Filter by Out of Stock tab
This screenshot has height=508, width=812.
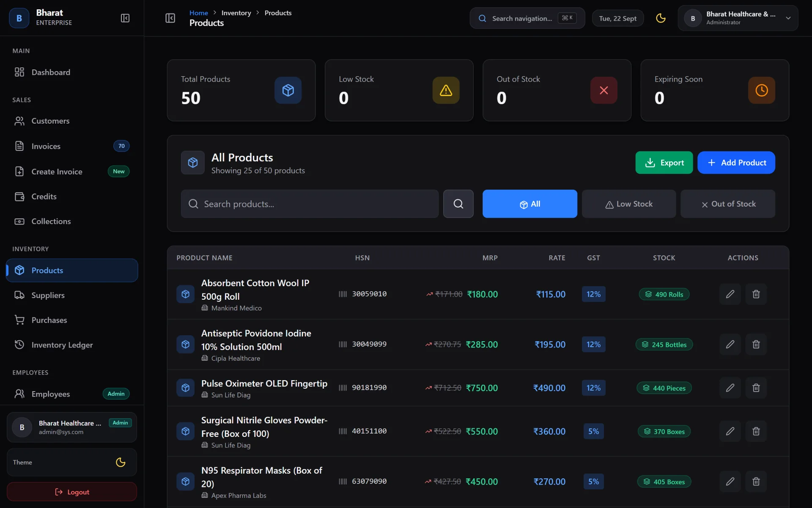point(728,204)
